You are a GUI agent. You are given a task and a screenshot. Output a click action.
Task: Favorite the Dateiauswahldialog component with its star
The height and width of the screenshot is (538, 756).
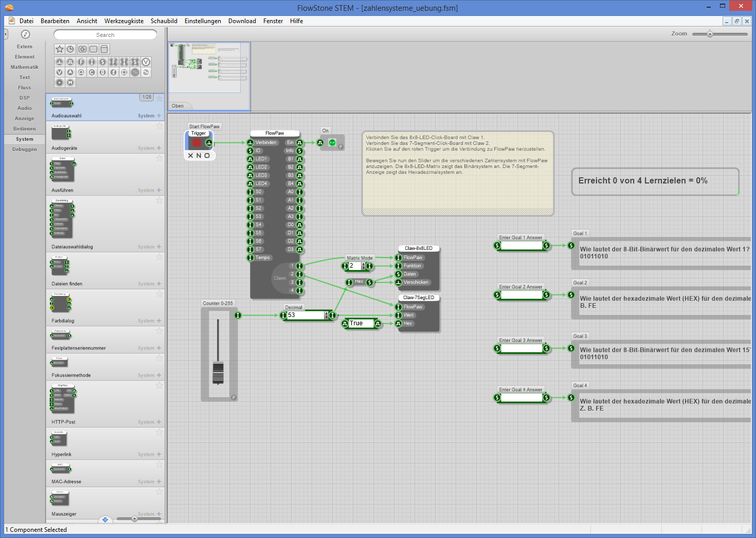[159, 200]
